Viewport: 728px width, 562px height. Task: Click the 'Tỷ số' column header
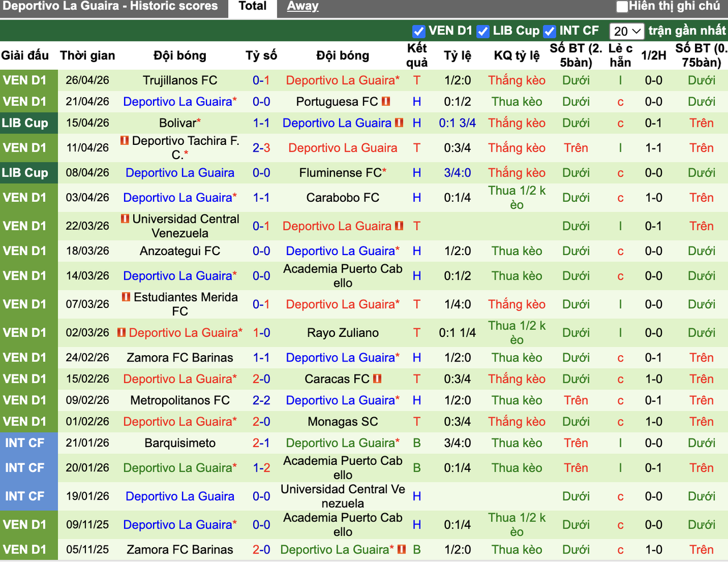coord(261,55)
